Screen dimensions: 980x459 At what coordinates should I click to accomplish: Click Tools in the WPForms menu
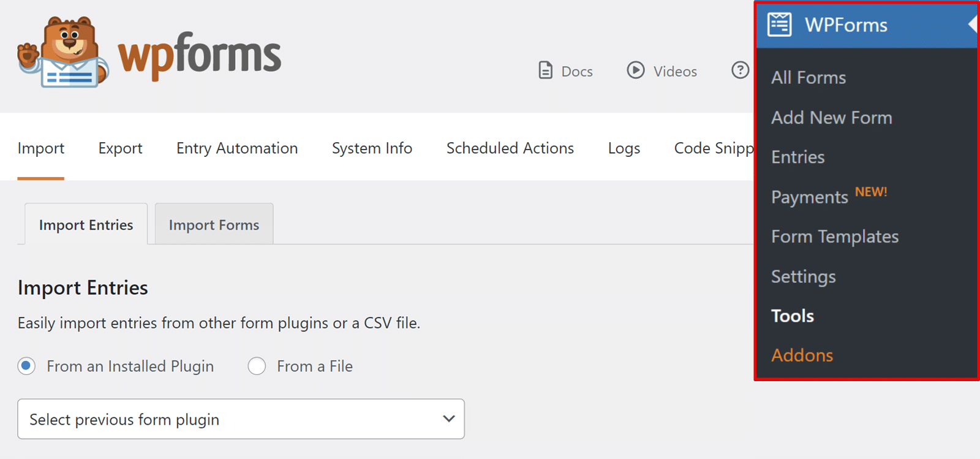793,316
